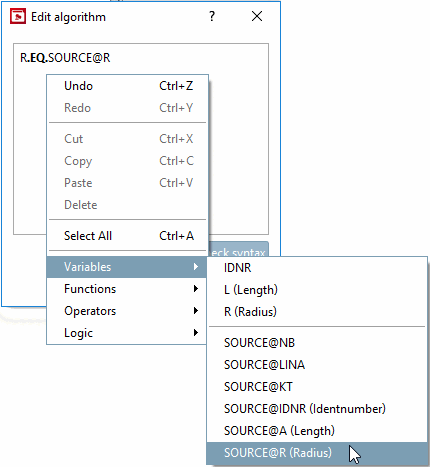Pick SOURCE@IDNR (Identnumber) entry
Image resolution: width=430 pixels, height=467 pixels.
(317, 409)
